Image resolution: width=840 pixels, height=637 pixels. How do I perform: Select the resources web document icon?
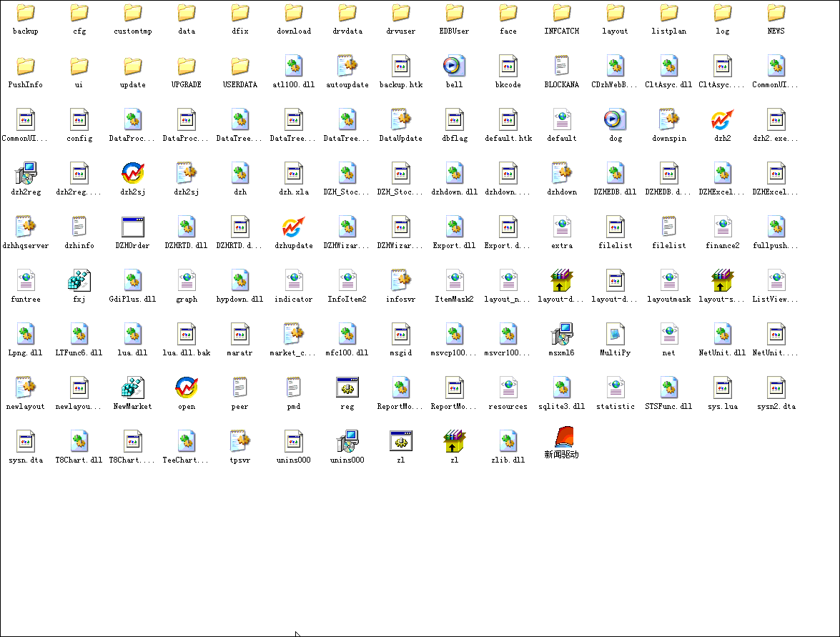[508, 387]
